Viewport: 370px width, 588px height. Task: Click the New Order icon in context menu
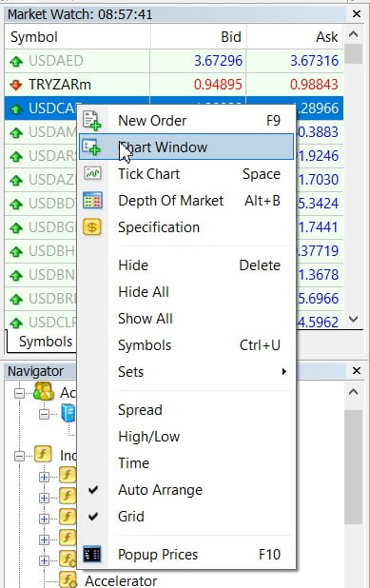[92, 121]
